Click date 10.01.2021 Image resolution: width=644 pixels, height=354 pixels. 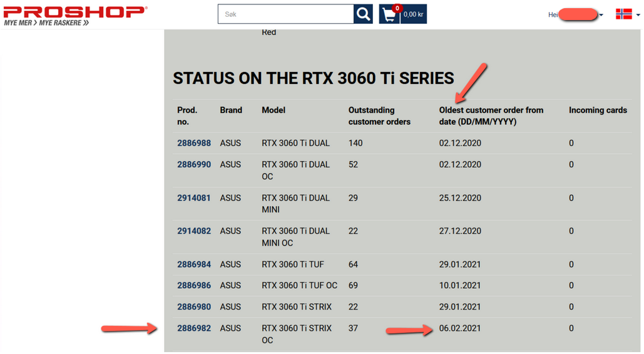[460, 285]
